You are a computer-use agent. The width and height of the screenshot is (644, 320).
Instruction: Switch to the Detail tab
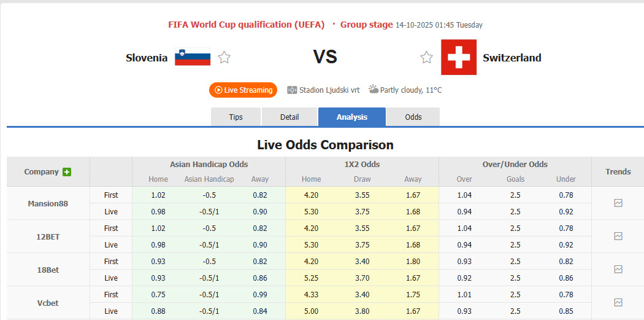click(x=289, y=117)
